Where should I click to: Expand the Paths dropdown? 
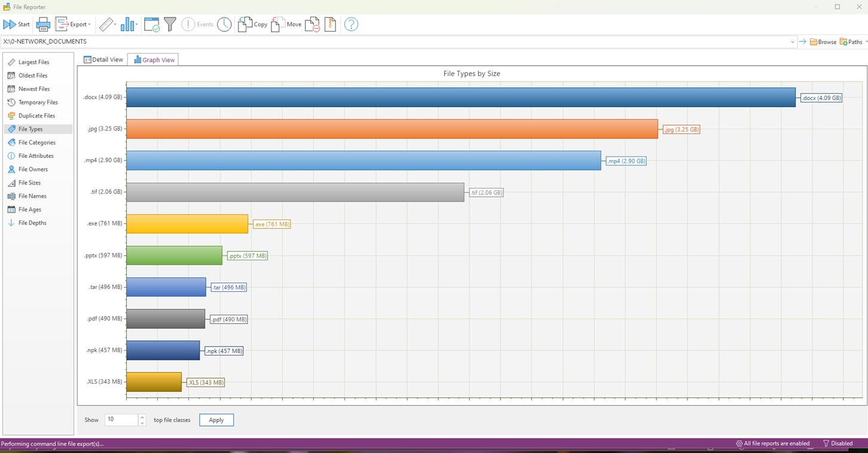pos(866,42)
